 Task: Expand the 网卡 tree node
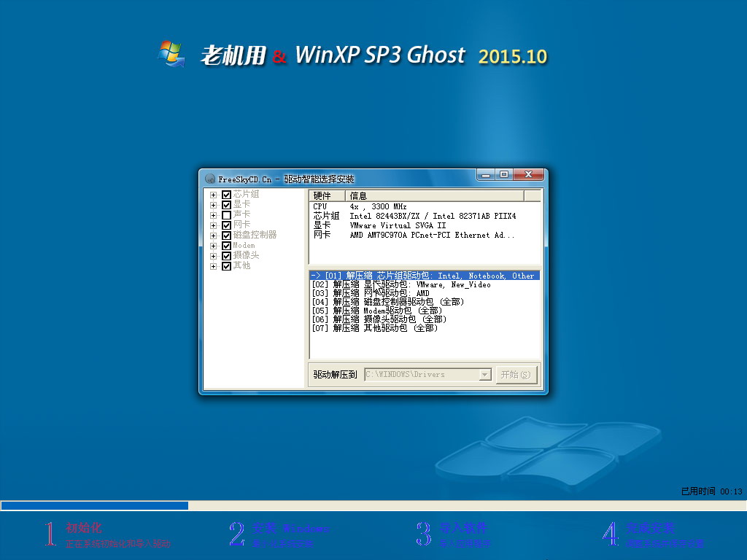coord(214,225)
